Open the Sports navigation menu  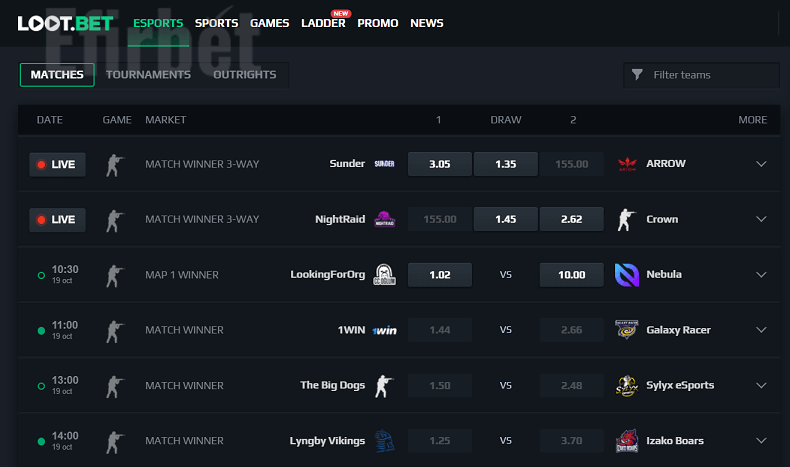click(216, 23)
